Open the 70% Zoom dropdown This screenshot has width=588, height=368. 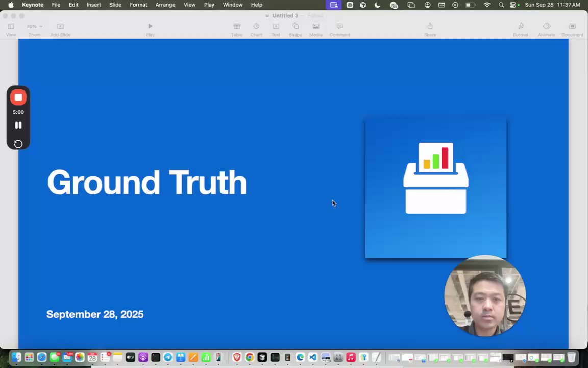pos(34,29)
